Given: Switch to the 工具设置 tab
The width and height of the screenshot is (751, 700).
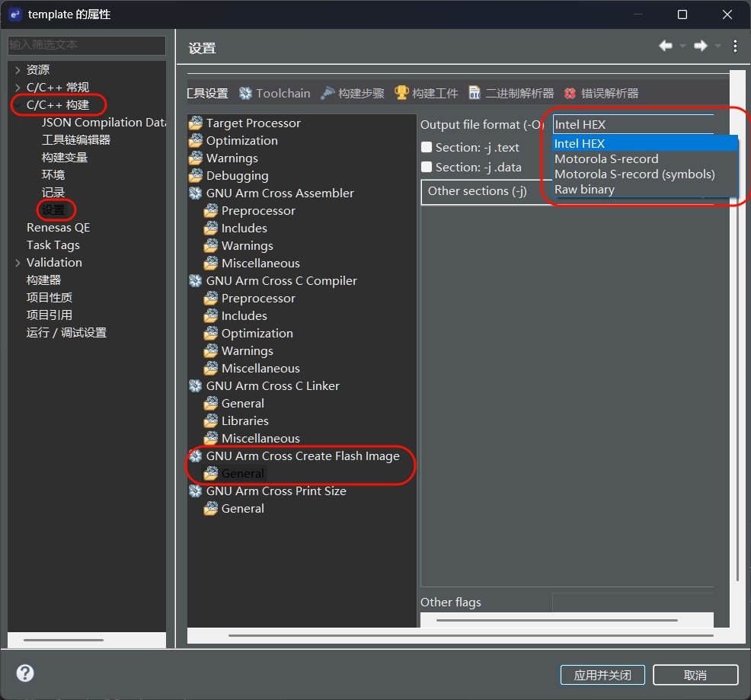Looking at the screenshot, I should click(207, 94).
